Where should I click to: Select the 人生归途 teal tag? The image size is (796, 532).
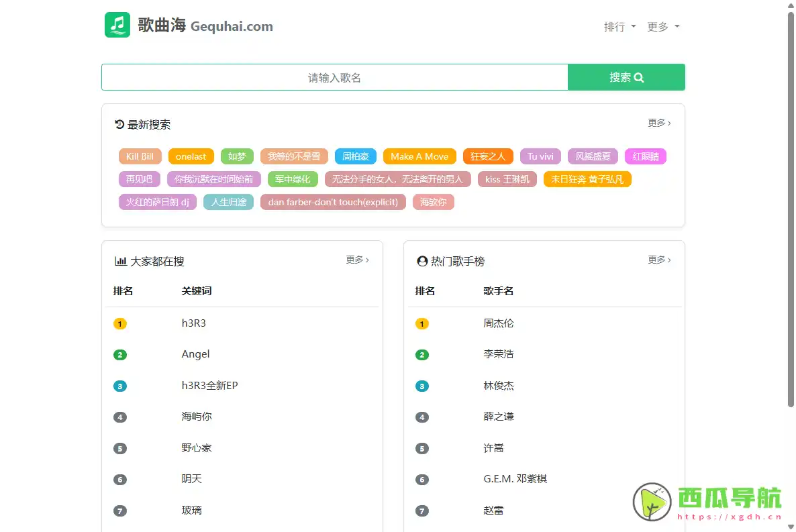pyautogui.click(x=228, y=202)
